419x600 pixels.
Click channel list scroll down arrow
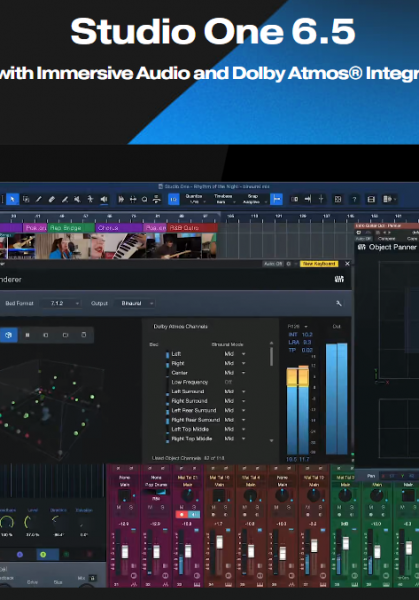[x=271, y=440]
